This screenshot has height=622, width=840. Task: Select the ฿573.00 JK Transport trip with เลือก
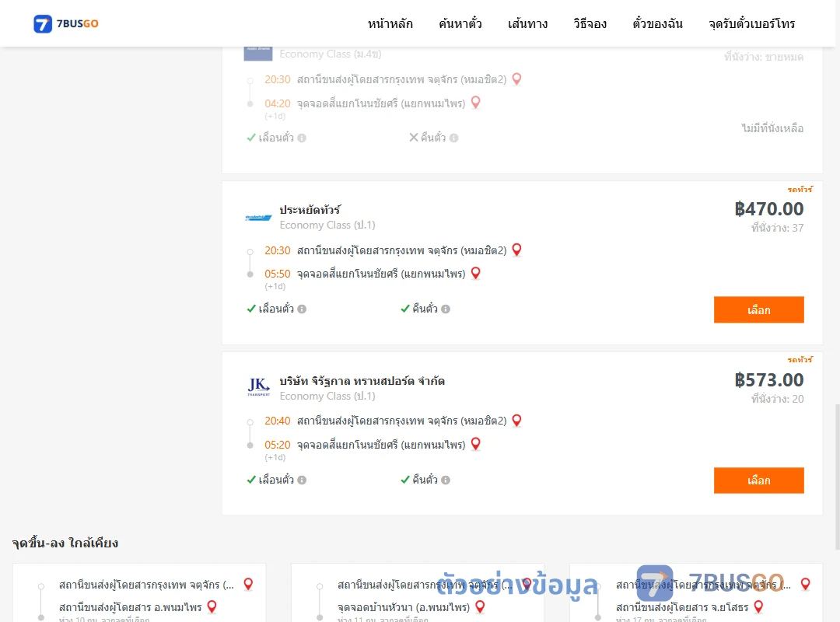(758, 480)
